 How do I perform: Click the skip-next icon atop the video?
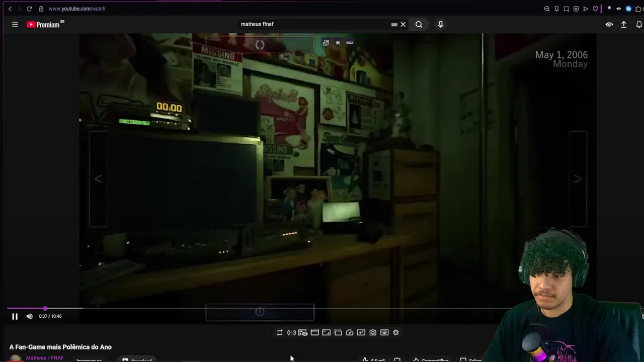click(338, 43)
